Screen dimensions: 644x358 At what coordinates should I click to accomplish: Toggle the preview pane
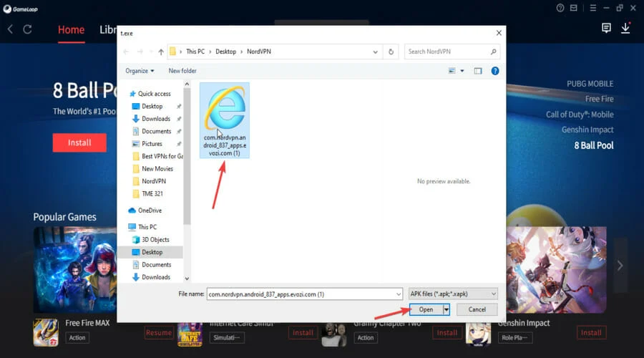point(478,71)
